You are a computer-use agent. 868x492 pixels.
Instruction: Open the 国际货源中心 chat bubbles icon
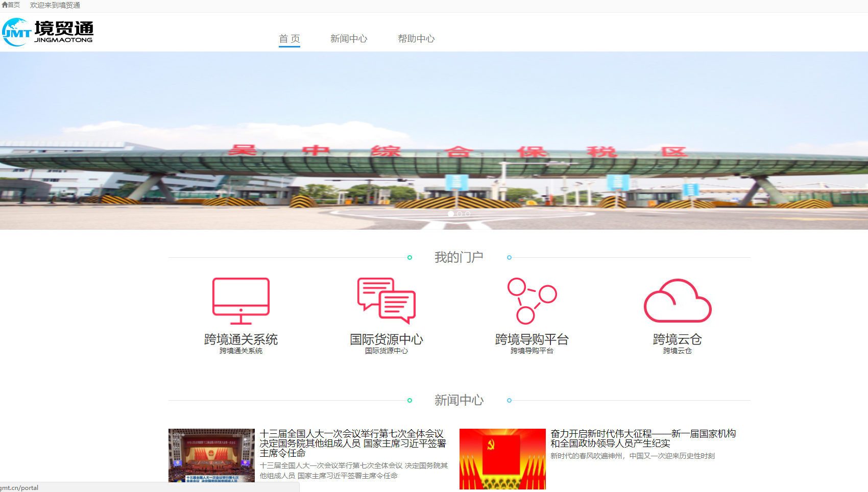(x=387, y=301)
